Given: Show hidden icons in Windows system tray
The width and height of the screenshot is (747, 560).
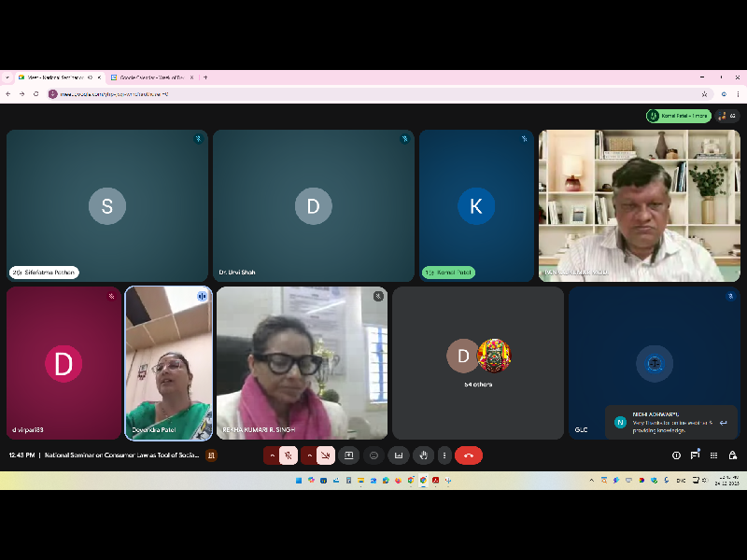Looking at the screenshot, I should click(x=591, y=481).
